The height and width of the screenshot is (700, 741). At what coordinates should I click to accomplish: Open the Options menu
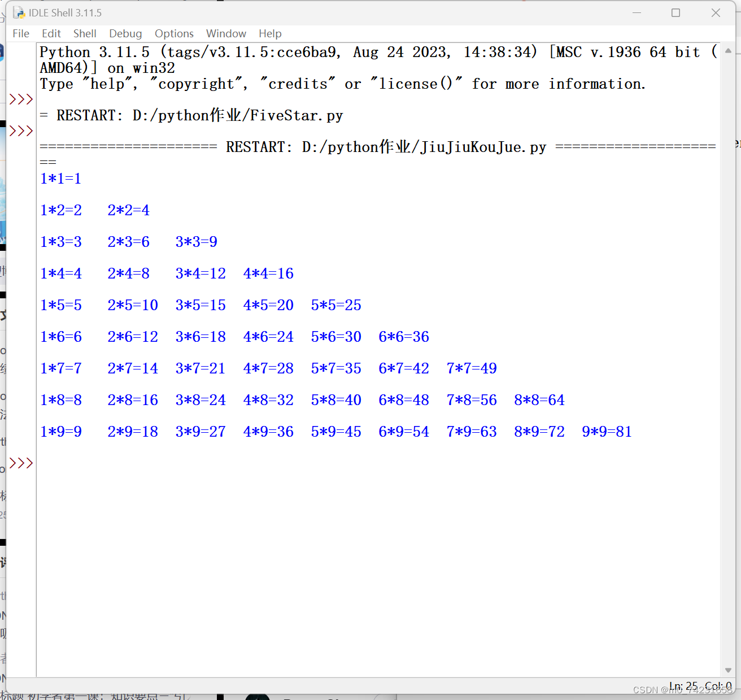pos(173,33)
